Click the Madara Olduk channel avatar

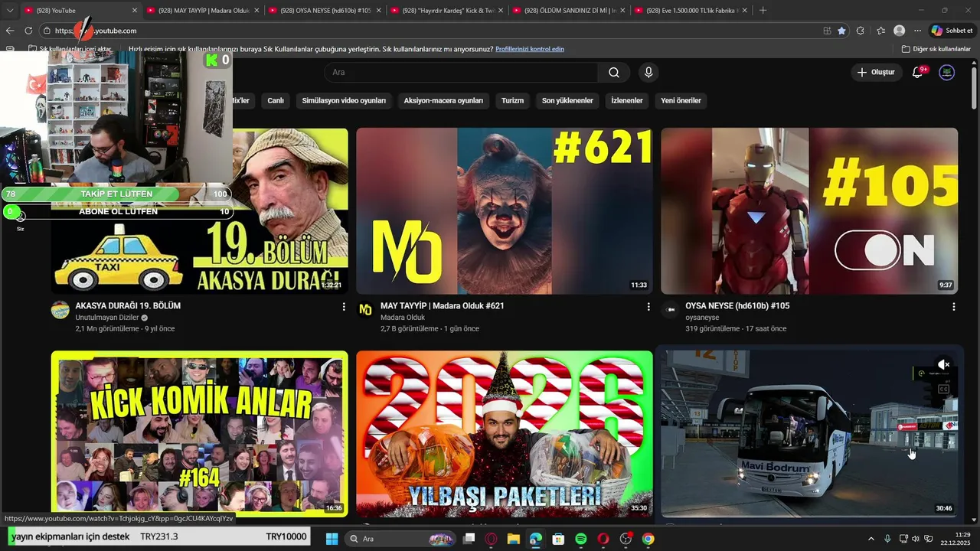click(x=365, y=309)
